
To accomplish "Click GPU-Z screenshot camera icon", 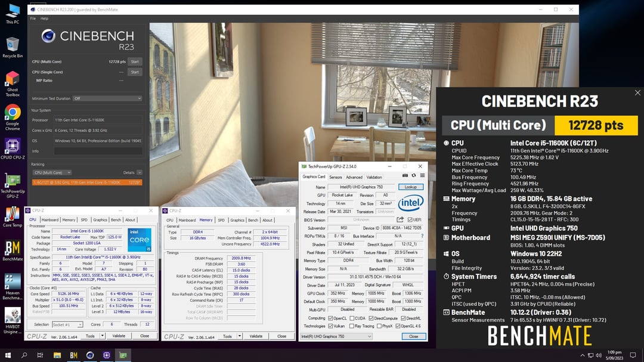I will 405,175.
